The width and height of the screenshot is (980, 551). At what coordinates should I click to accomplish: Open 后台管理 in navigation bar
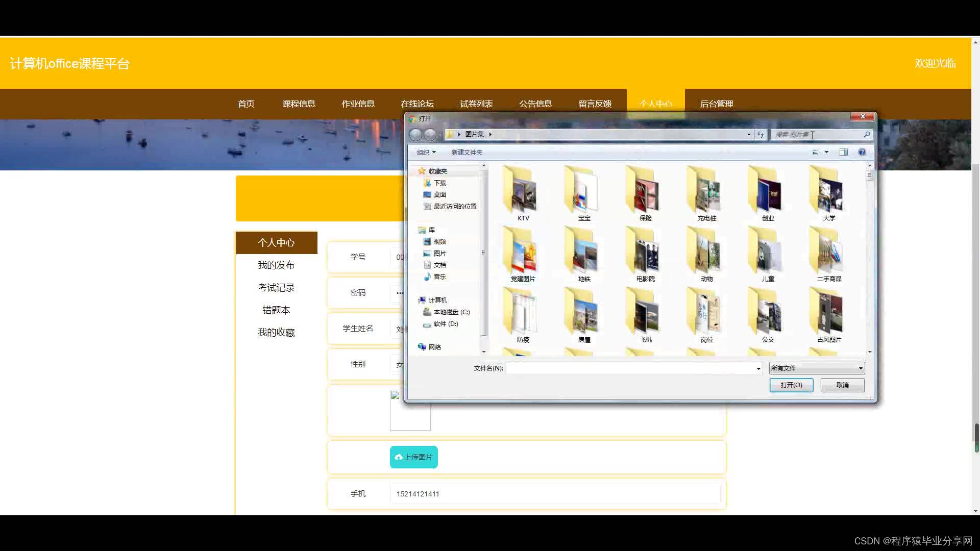point(716,104)
